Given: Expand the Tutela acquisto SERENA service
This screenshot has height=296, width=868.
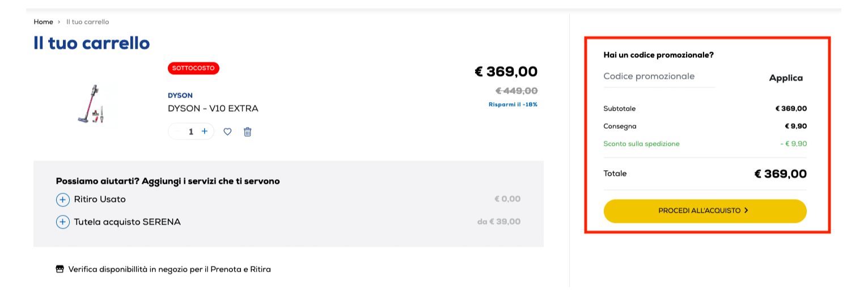Looking at the screenshot, I should coord(62,222).
